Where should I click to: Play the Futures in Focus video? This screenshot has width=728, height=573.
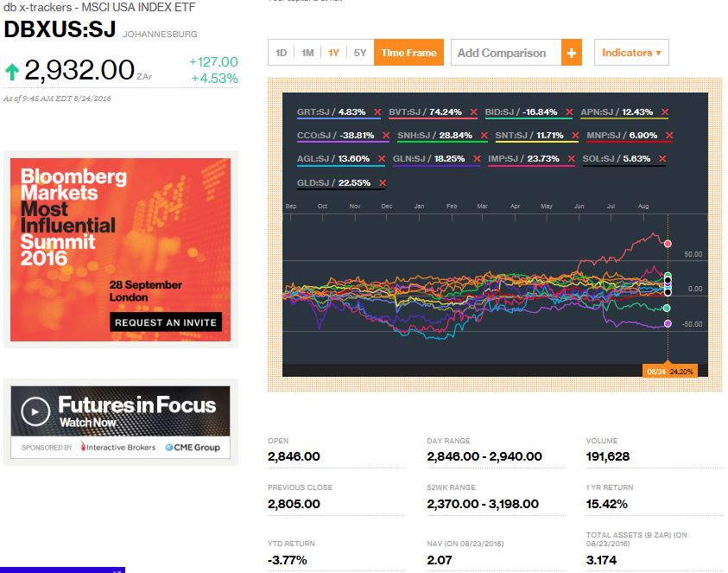(35, 411)
